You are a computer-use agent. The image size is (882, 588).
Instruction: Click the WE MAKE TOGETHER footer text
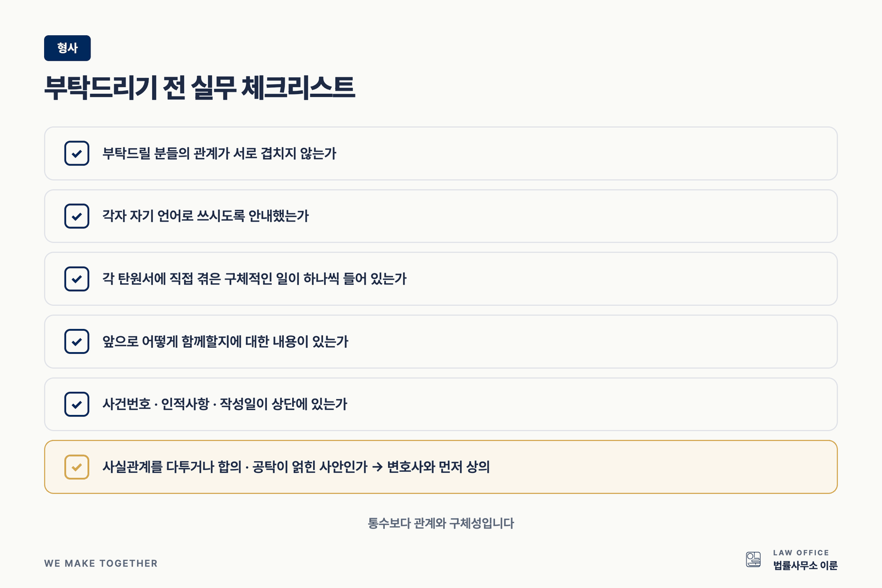click(101, 563)
